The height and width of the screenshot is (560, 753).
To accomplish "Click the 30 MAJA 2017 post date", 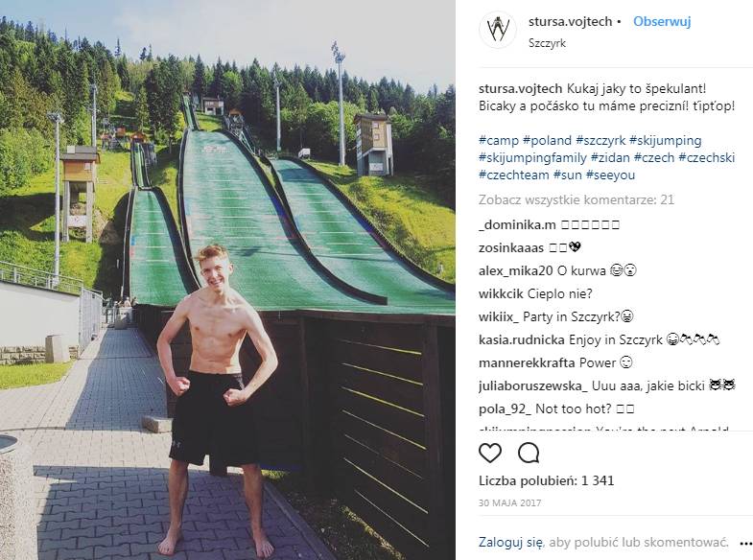I will click(x=509, y=502).
